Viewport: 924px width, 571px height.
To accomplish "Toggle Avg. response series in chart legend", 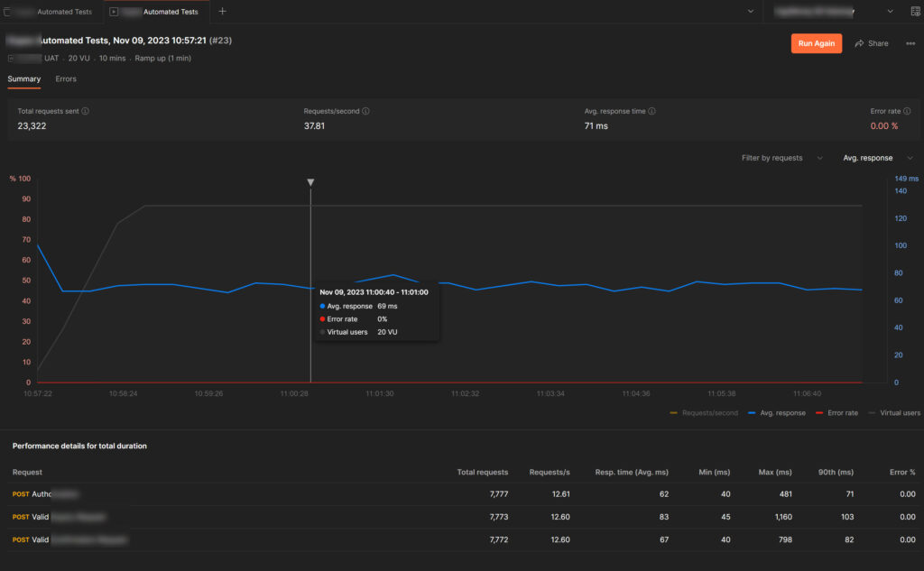I will coord(777,412).
